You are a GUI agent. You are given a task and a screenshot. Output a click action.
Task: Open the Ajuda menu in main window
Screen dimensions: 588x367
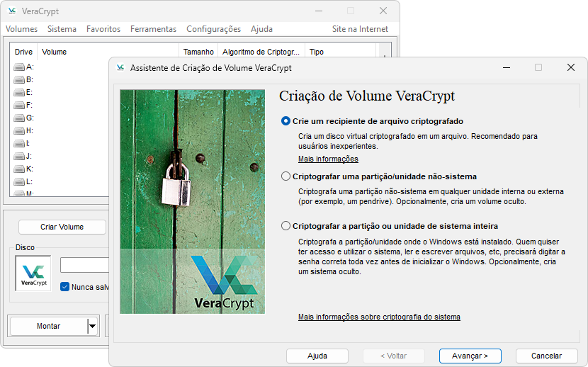click(261, 29)
